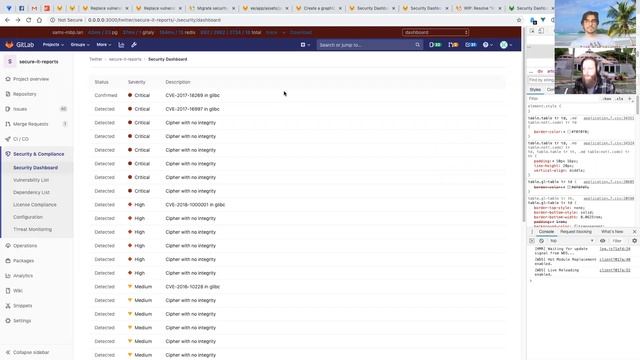The image size is (640, 360).
Task: Toggle live expression eye icon in console
Action: pos(602,241)
